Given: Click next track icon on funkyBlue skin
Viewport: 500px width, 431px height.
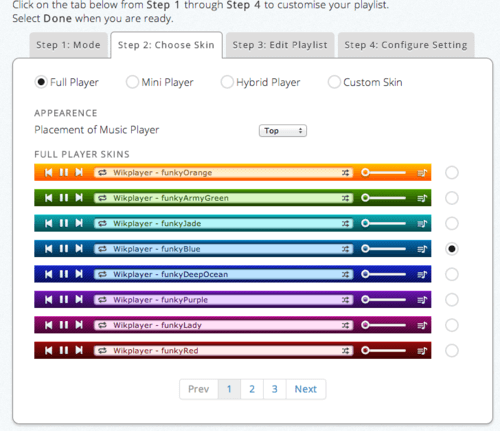Looking at the screenshot, I should click(x=79, y=248).
